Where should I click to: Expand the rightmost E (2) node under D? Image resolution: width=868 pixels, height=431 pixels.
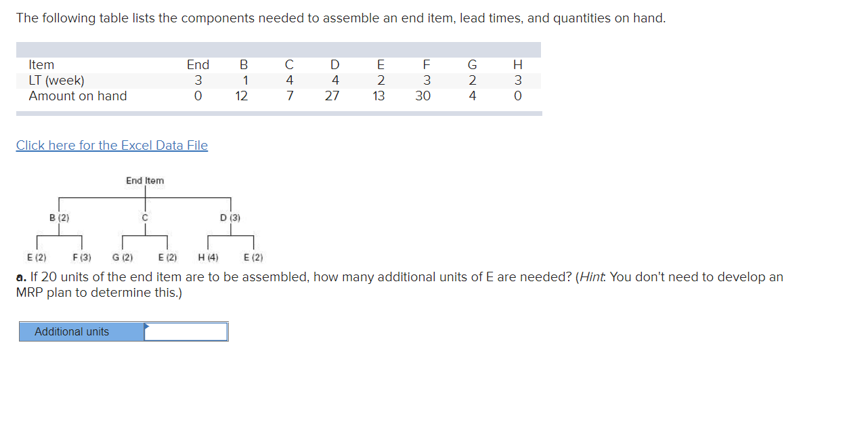(x=252, y=258)
